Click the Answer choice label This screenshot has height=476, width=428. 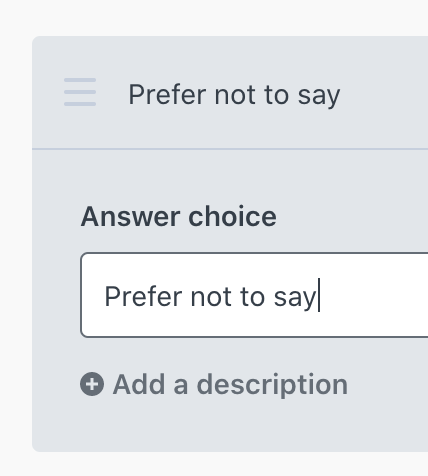[179, 217]
